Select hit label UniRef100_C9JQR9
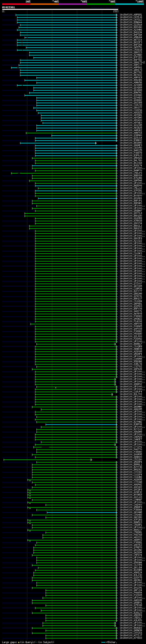 click(131, 346)
